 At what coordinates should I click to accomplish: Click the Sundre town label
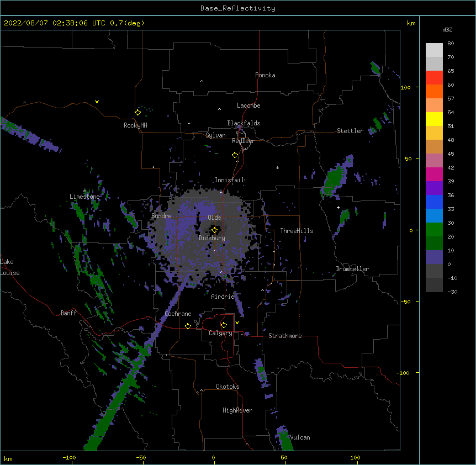click(161, 216)
